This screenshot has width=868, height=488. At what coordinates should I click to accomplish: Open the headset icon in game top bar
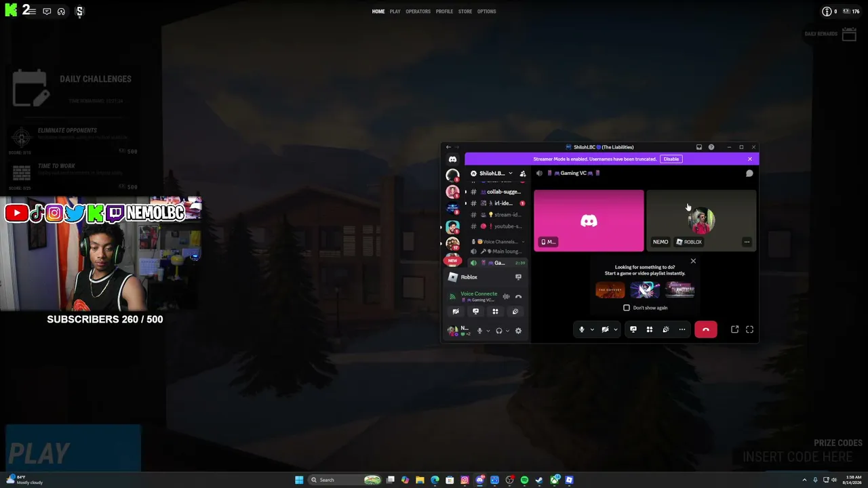pos(61,12)
